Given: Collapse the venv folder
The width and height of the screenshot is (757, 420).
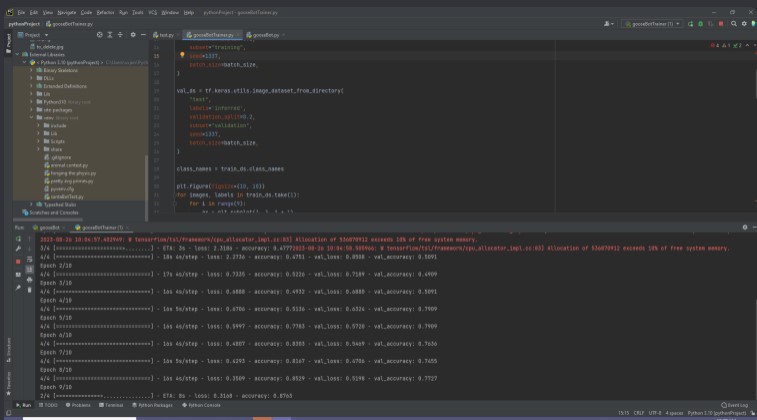Looking at the screenshot, I should [31, 118].
